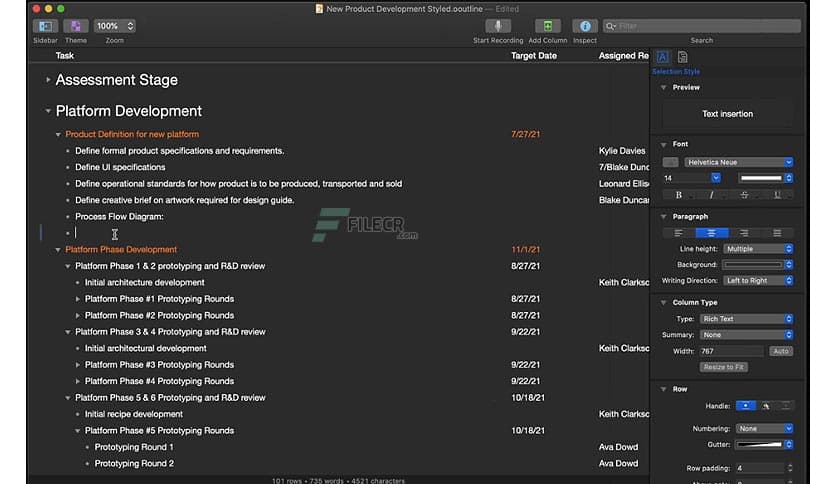Expand Platform Phase #1 Prototyping Rounds
The height and width of the screenshot is (484, 836).
tap(77, 299)
